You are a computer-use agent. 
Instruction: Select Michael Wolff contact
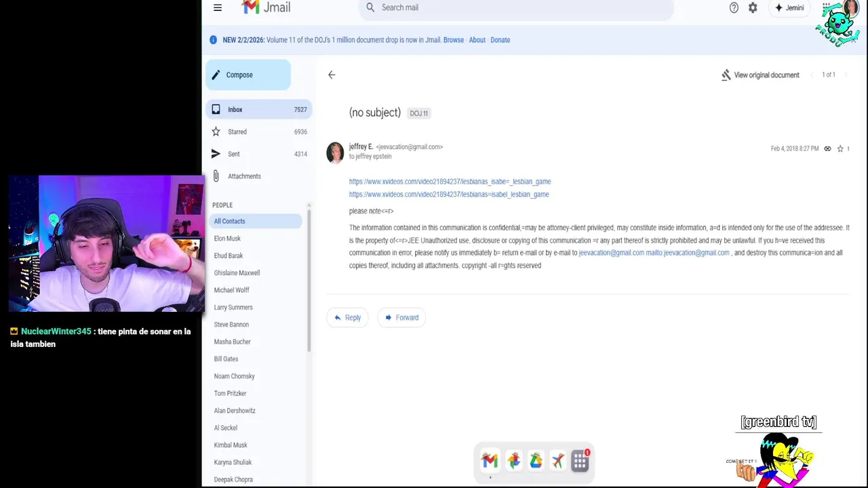(231, 290)
